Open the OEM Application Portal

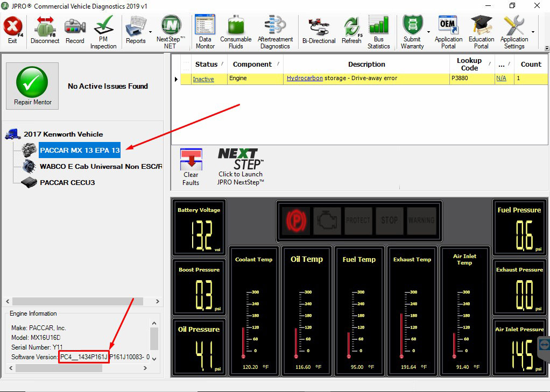[448, 32]
